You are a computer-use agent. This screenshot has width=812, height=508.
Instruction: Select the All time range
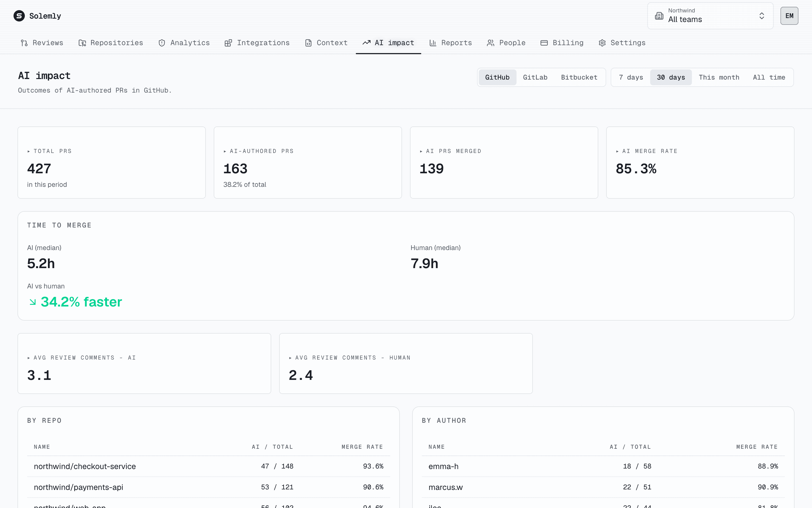[769, 77]
